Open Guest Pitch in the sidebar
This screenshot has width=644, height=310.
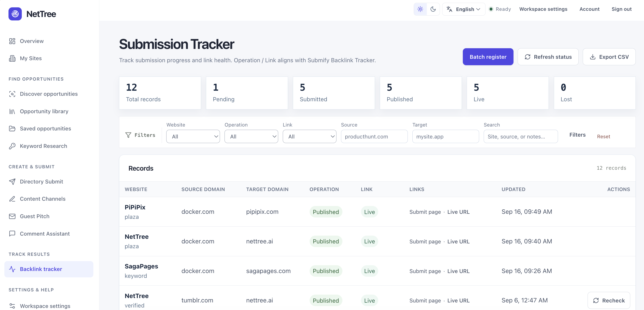pyautogui.click(x=49, y=216)
